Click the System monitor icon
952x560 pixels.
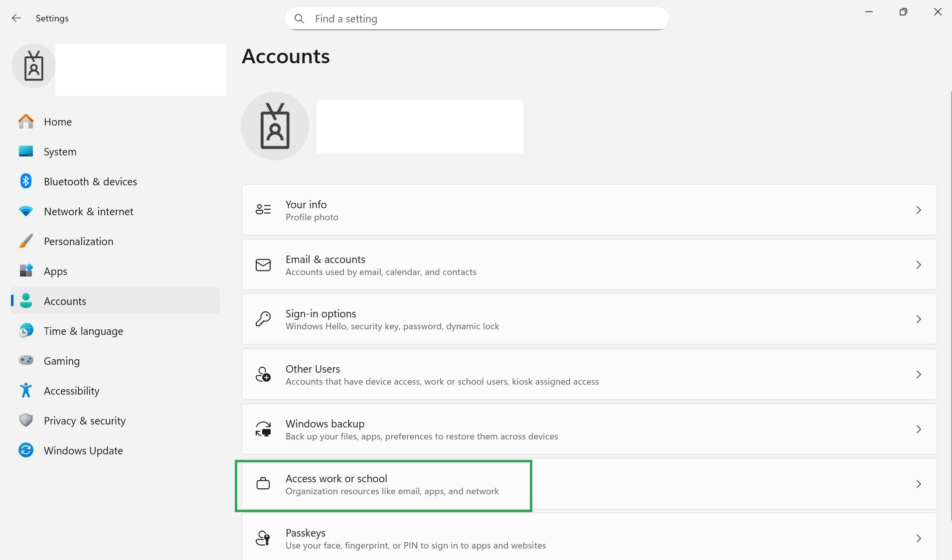point(26,151)
